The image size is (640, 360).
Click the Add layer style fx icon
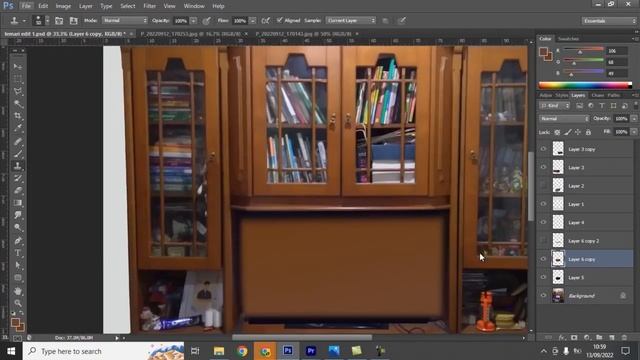click(x=562, y=338)
